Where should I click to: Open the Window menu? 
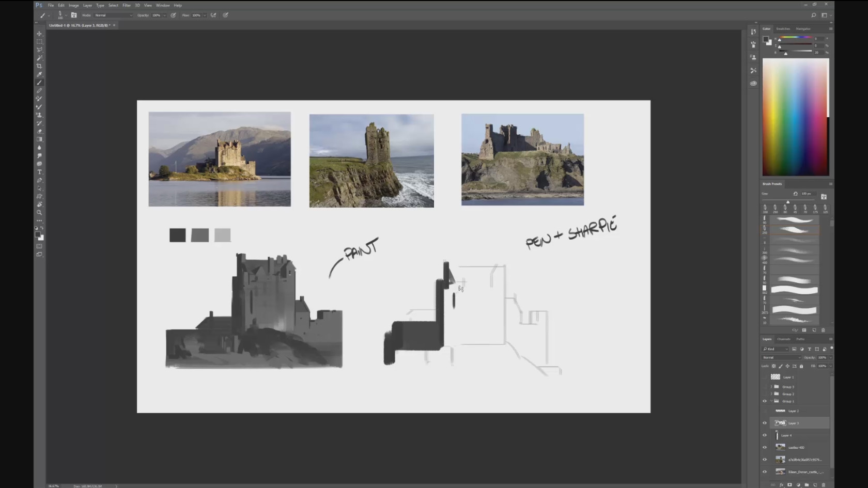tap(163, 5)
